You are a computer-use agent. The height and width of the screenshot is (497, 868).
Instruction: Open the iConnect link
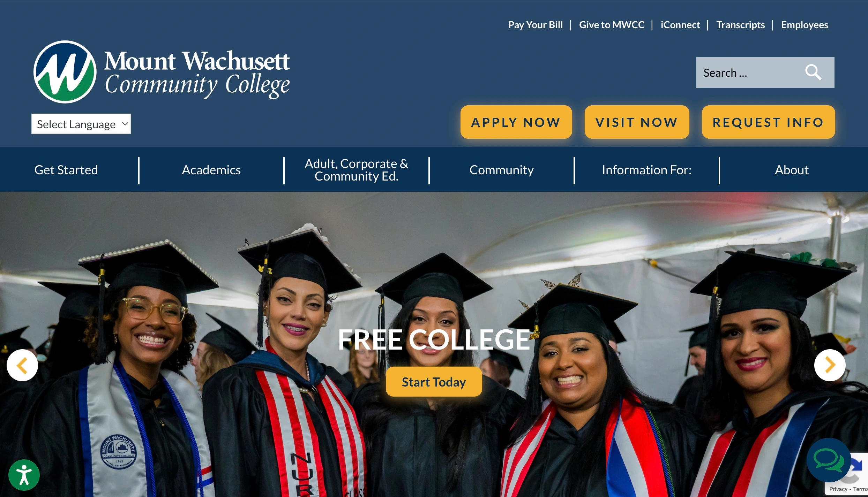tap(680, 25)
